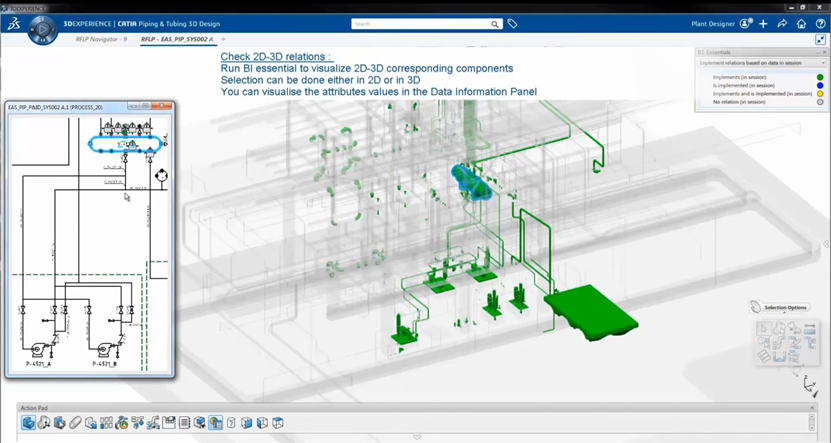Click the last wireframe cube icon in Action Pad
The height and width of the screenshot is (443, 831).
[x=278, y=422]
